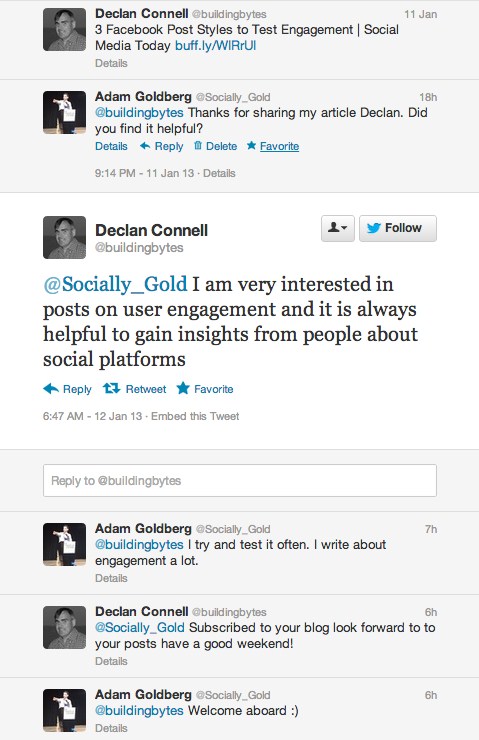Click the Adam Goldberg name on the 18h tweet
Viewport: 479px width, 740px height.
[143, 97]
